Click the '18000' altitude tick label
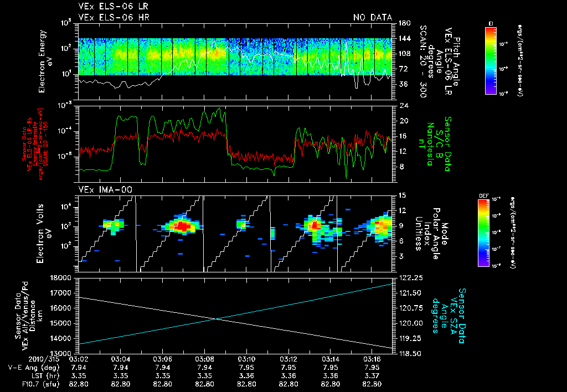Viewport: 567px width, 392px height. coord(61,278)
